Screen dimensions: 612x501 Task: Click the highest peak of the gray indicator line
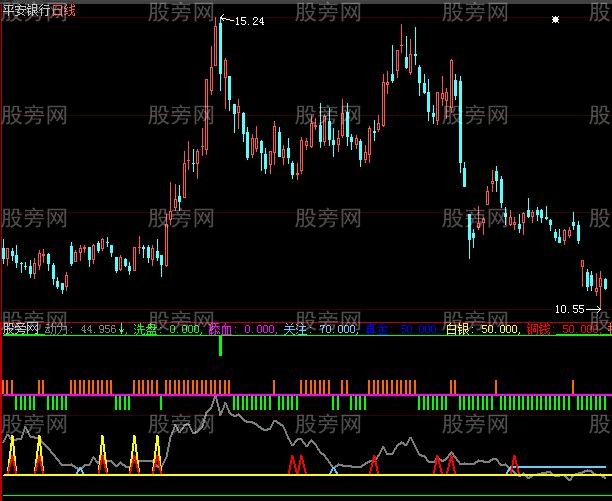coord(215,398)
